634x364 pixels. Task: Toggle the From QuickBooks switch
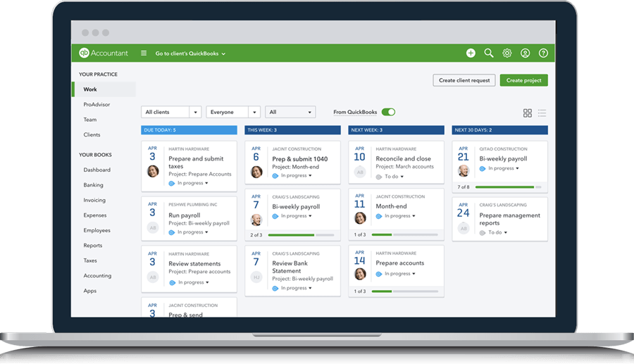tap(389, 112)
